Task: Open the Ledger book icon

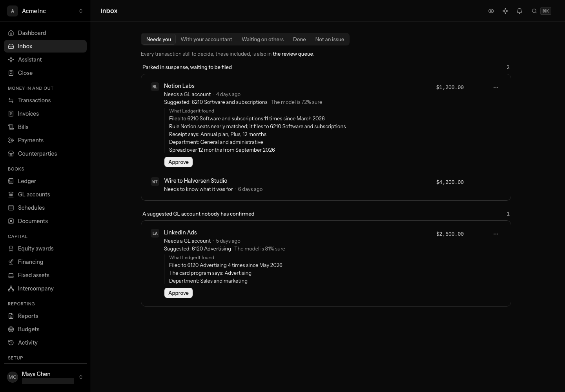Action: [x=11, y=181]
